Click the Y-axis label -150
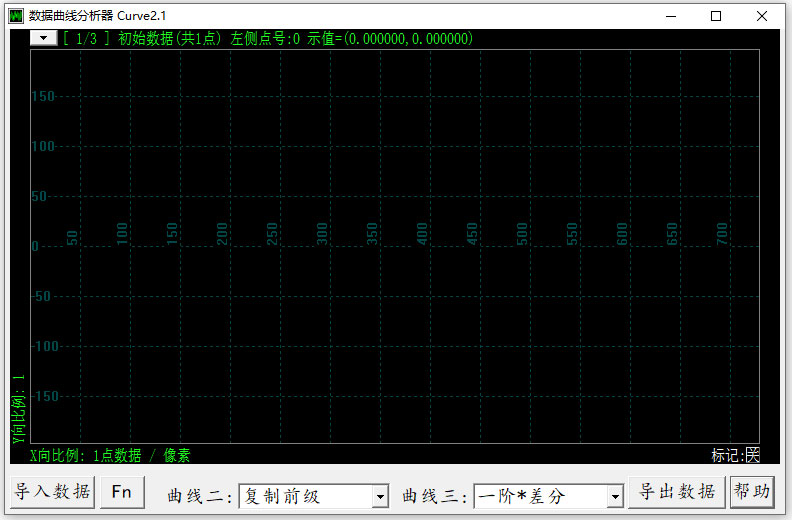 tap(45, 396)
